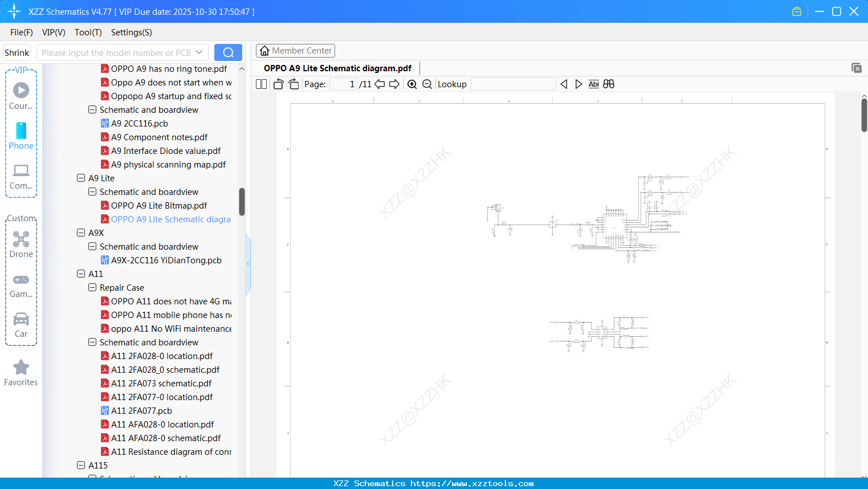Collapse the A11 tree node
This screenshot has height=489, width=868.
click(81, 274)
